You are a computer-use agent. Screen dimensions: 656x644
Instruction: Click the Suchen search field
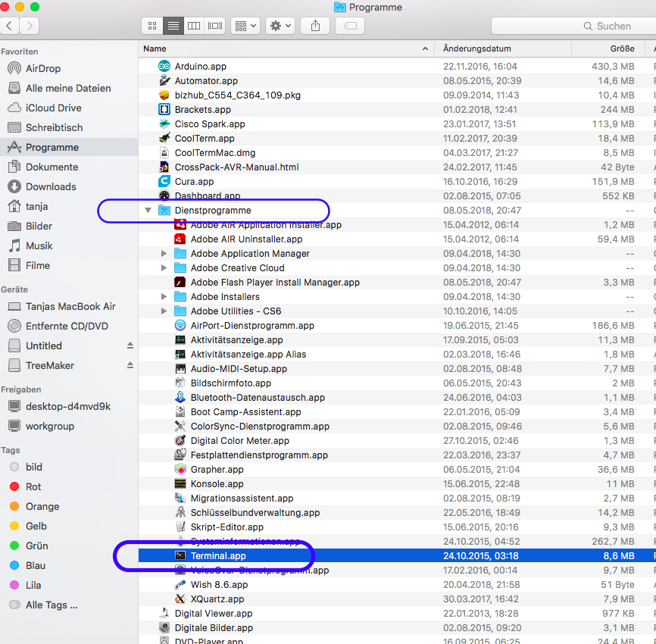(573, 26)
